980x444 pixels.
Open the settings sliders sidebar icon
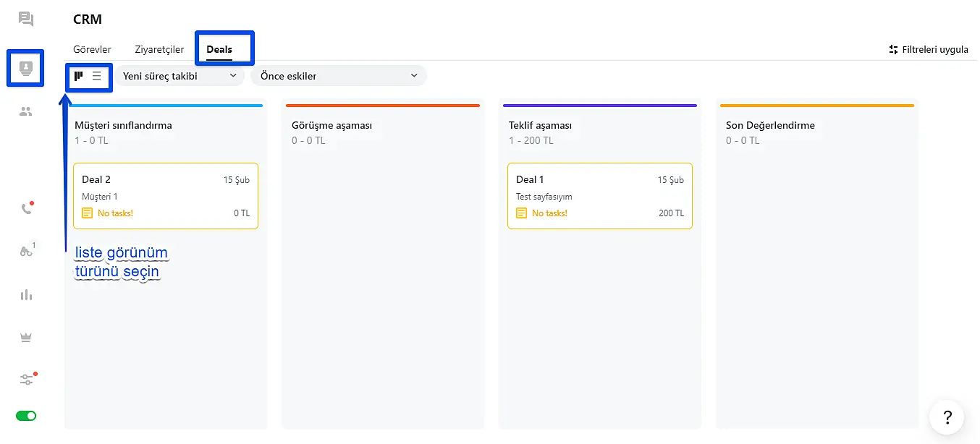[x=26, y=379]
